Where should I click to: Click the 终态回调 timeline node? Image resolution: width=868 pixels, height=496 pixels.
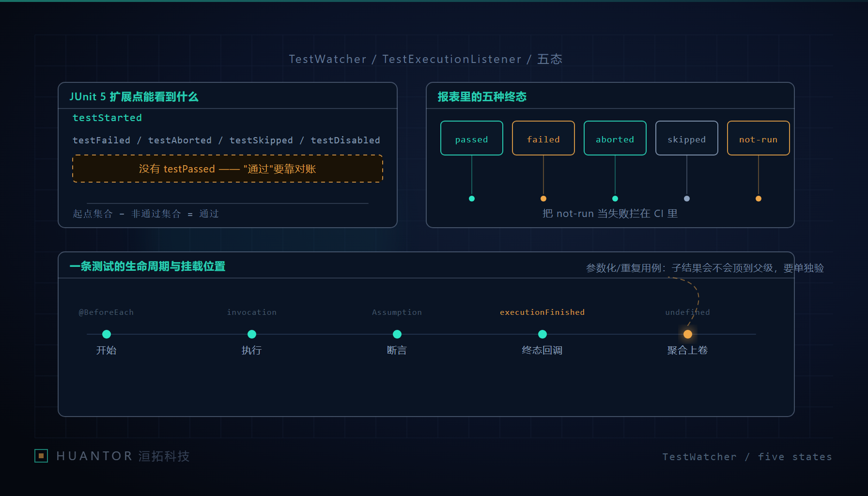542,334
